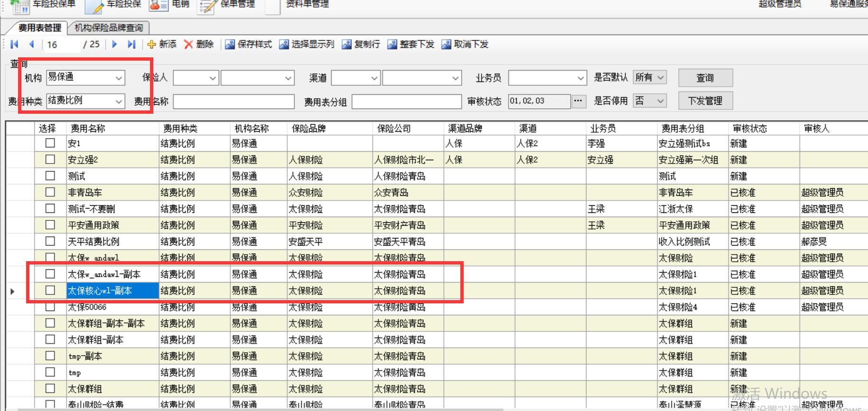Open the 是否默认 dropdown

(x=661, y=77)
